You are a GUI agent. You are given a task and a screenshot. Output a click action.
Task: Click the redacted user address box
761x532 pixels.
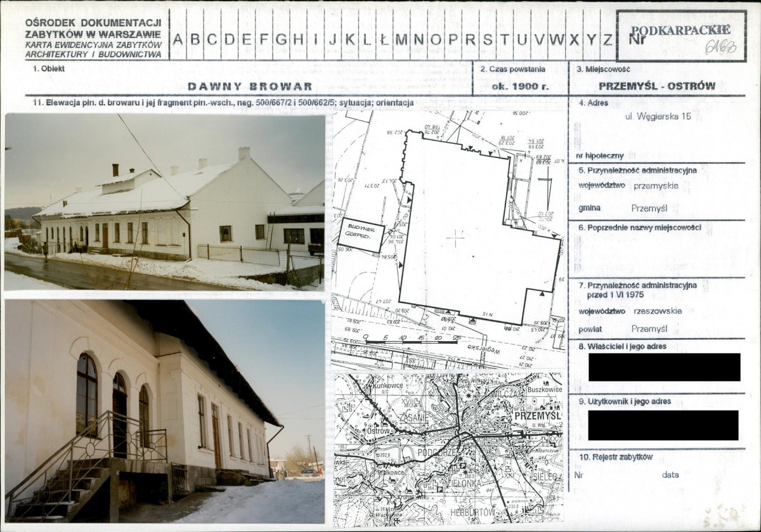(x=663, y=425)
